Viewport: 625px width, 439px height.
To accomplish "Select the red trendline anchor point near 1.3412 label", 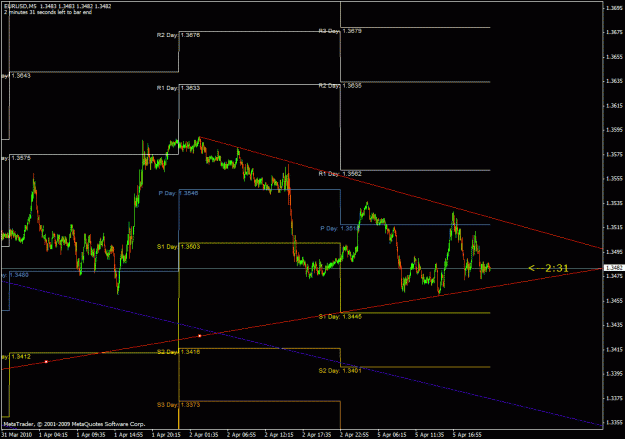I will click(46, 362).
